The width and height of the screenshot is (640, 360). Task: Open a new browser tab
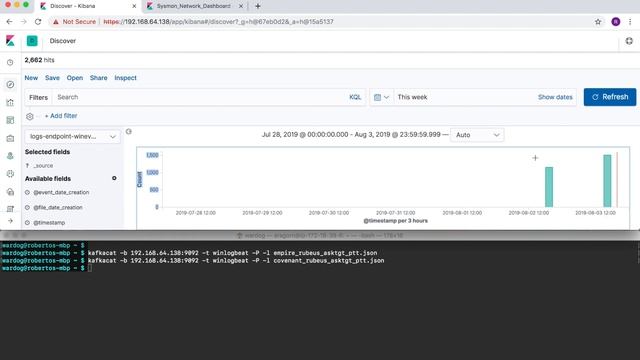coord(258,6)
